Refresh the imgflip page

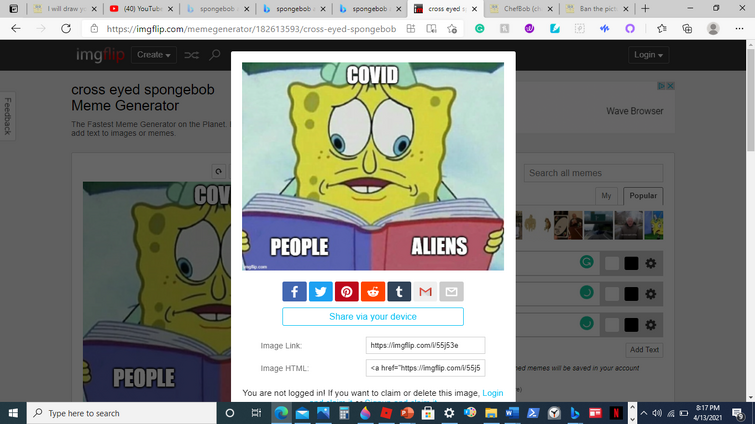click(66, 29)
